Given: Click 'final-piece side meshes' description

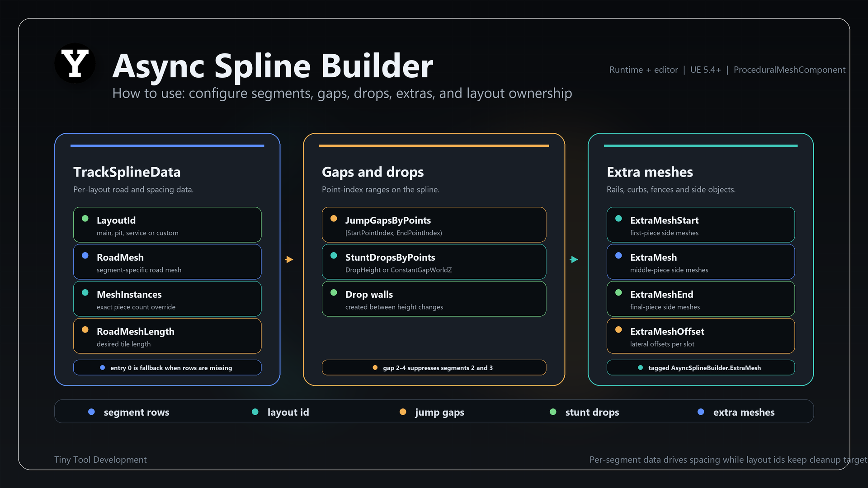Looking at the screenshot, I should click(x=665, y=307).
